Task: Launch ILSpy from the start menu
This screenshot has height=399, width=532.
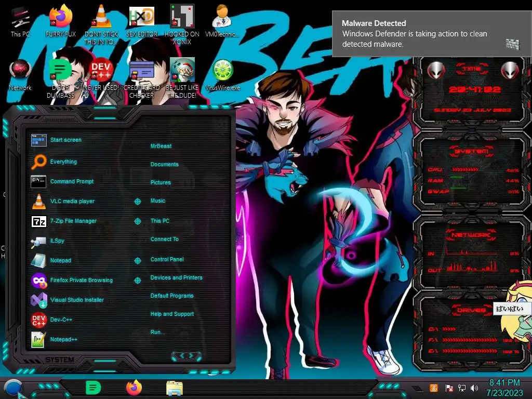Action: tap(57, 241)
